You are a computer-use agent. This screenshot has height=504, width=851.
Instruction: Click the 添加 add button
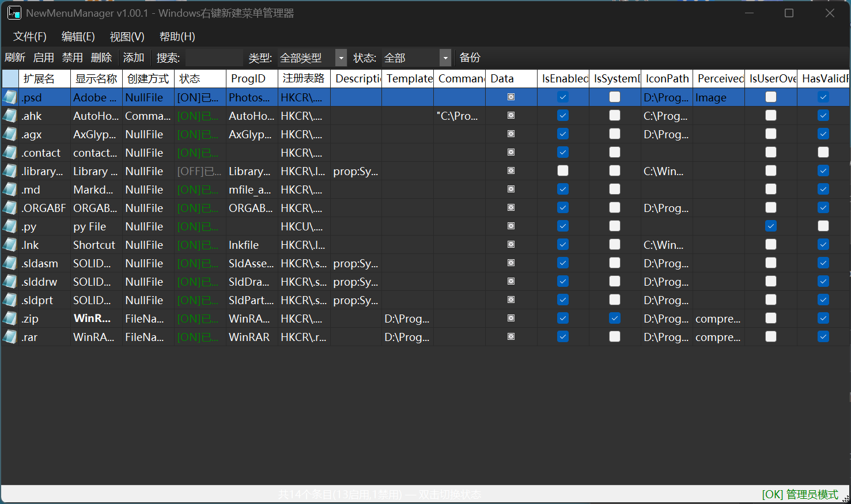pos(134,58)
